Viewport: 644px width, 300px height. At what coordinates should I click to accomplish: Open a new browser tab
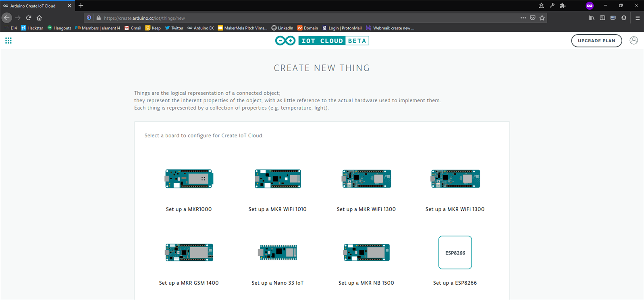coord(81,6)
